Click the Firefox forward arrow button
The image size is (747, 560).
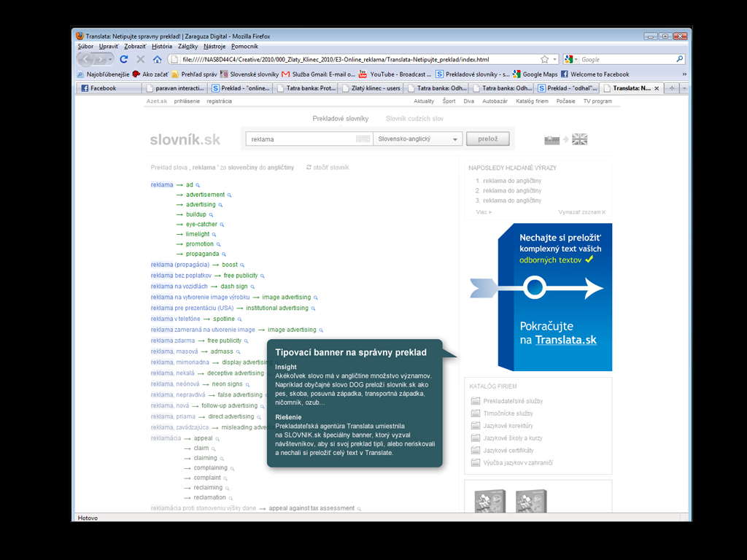pos(100,60)
